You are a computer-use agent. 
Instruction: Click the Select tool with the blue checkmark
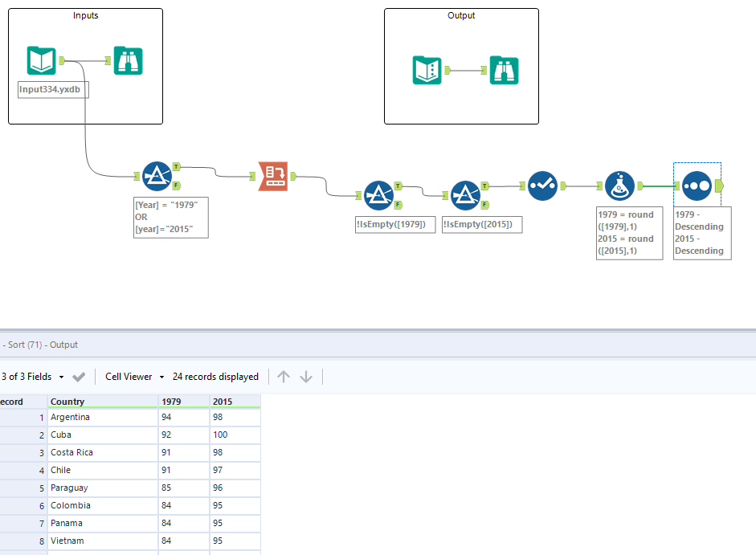pos(543,186)
